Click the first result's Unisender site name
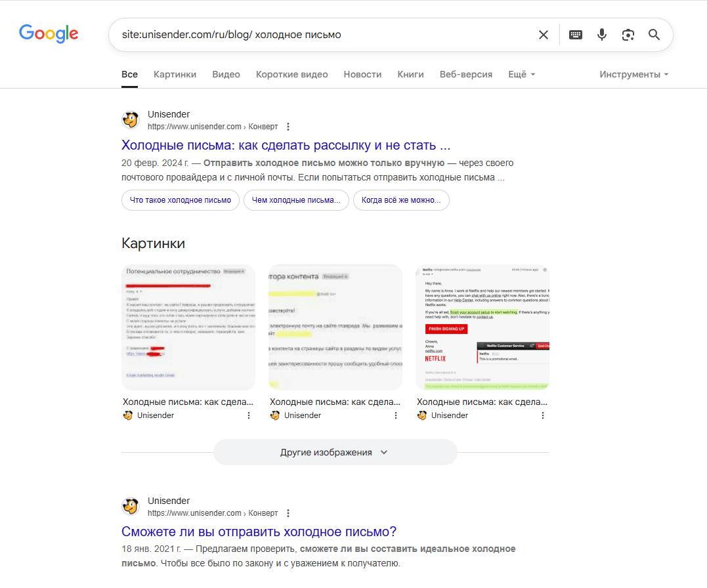The width and height of the screenshot is (707, 588). click(169, 114)
